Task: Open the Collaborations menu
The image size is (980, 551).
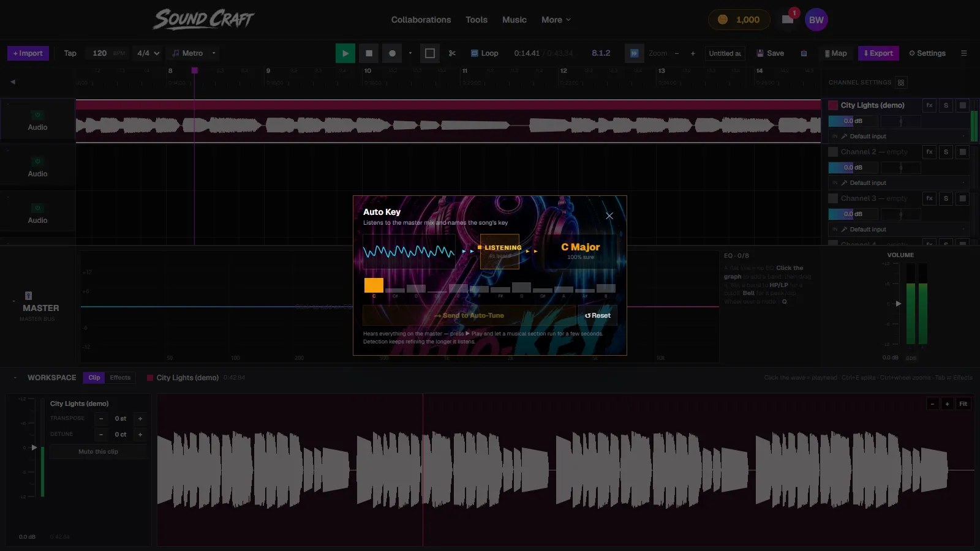Action: tap(421, 20)
